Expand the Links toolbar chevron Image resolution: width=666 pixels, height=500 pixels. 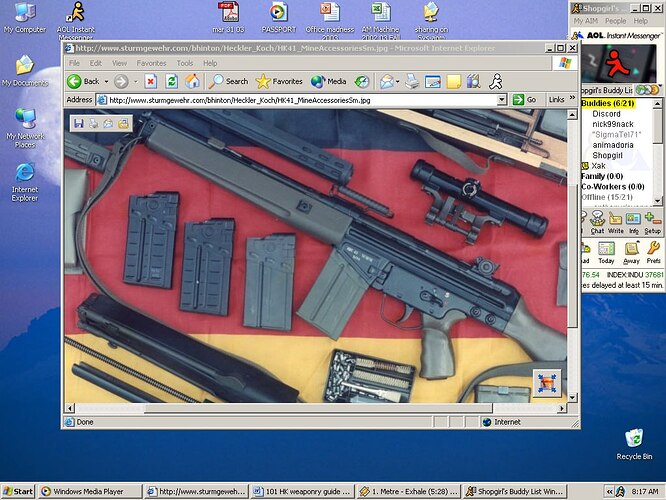tap(572, 100)
